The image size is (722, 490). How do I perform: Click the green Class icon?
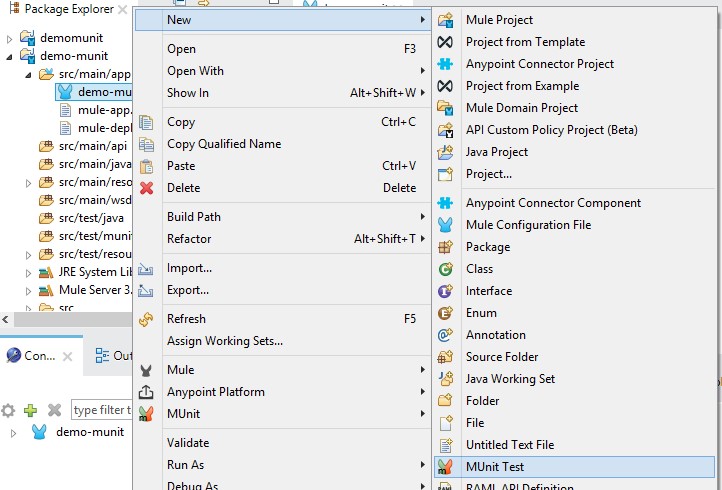click(445, 269)
